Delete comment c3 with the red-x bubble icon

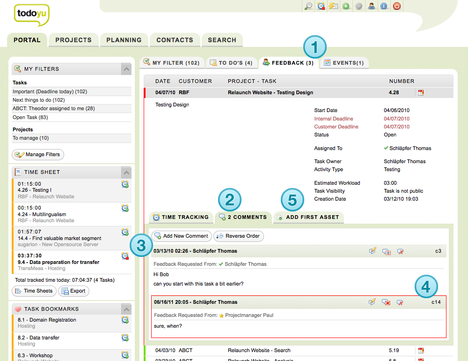pyautogui.click(x=400, y=251)
